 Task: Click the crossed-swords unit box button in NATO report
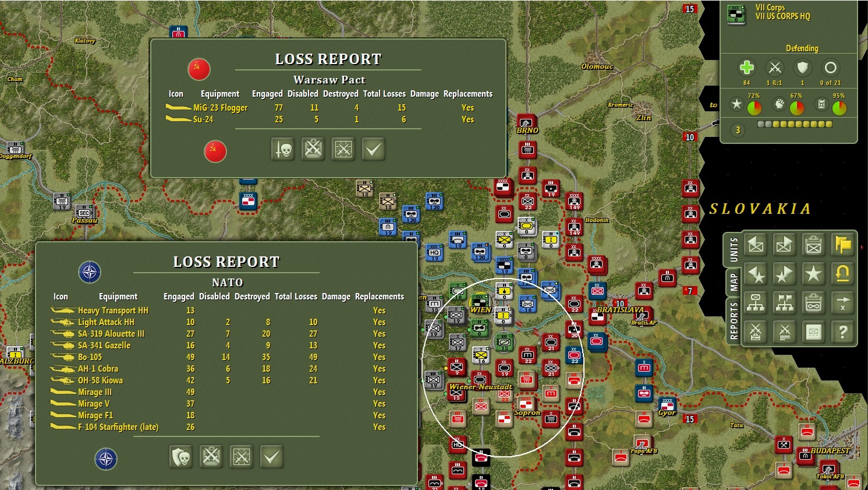242,457
